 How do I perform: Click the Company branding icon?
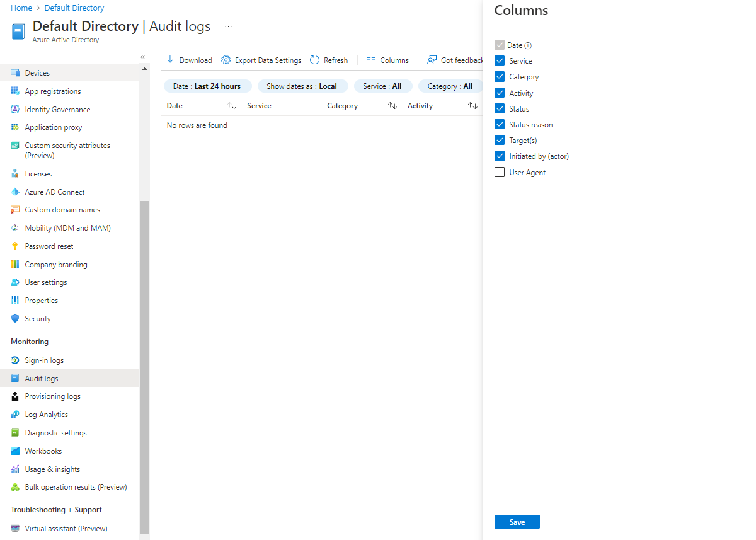[15, 265]
